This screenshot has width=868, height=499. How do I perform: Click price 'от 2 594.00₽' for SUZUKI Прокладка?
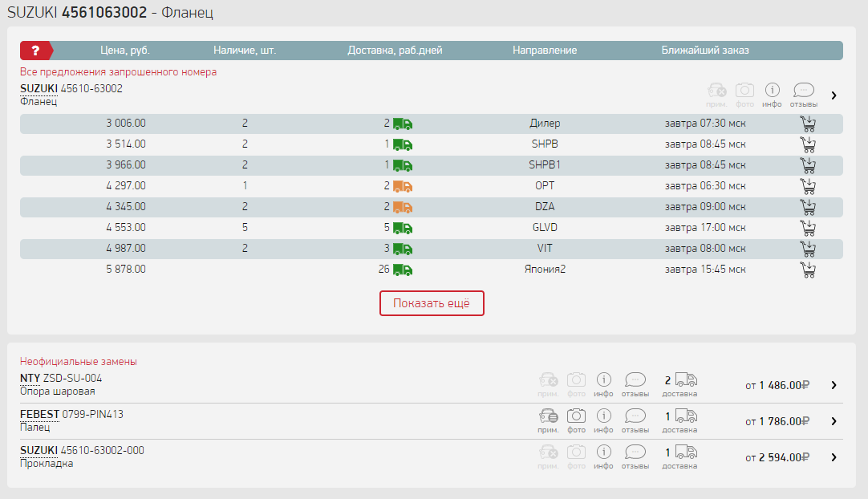coord(777,457)
